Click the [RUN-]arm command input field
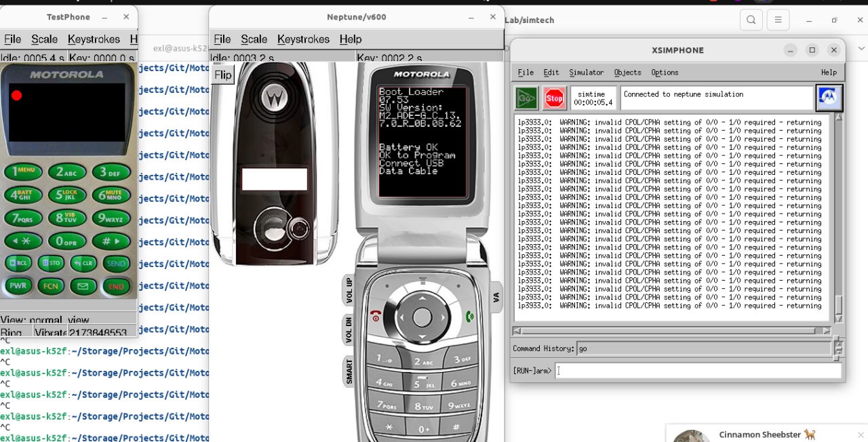This screenshot has height=442, width=868. coord(698,371)
